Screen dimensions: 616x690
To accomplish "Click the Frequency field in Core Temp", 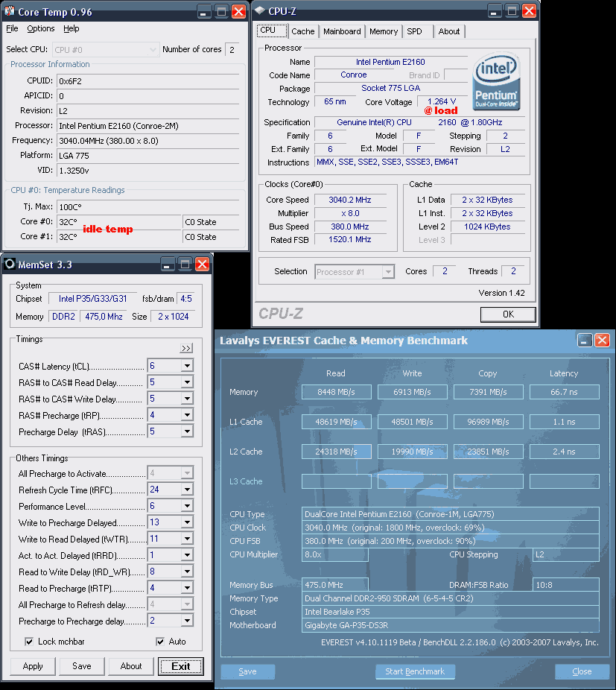I will click(x=148, y=141).
